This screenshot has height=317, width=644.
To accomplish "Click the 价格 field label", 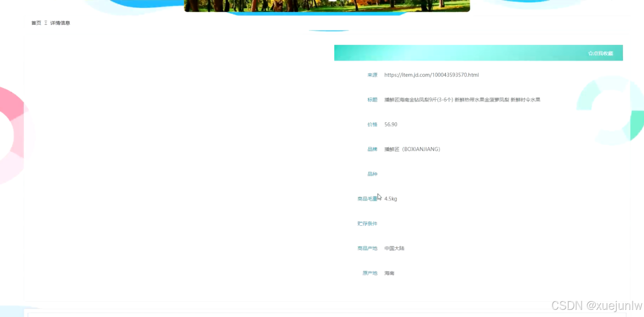I will pos(372,124).
